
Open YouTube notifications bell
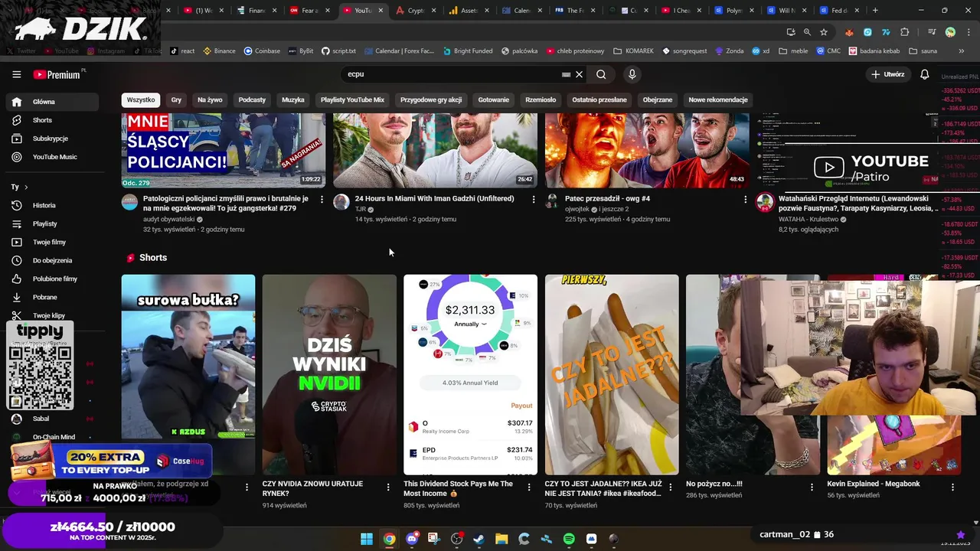coord(924,74)
